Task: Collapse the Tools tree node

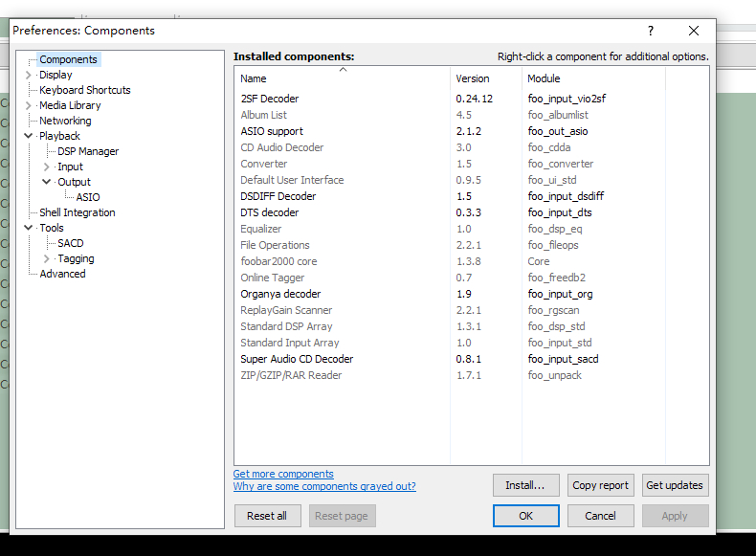Action: coord(28,228)
